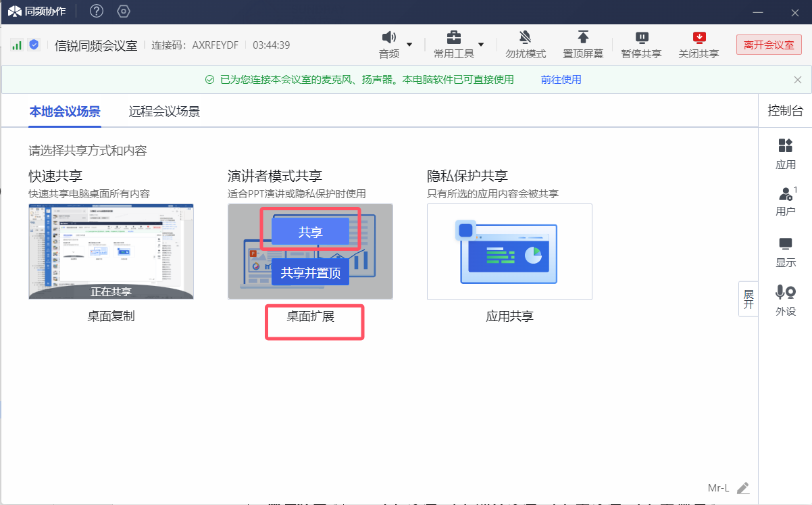Click the help question mark icon
Viewport: 812px width, 505px height.
pyautogui.click(x=97, y=11)
